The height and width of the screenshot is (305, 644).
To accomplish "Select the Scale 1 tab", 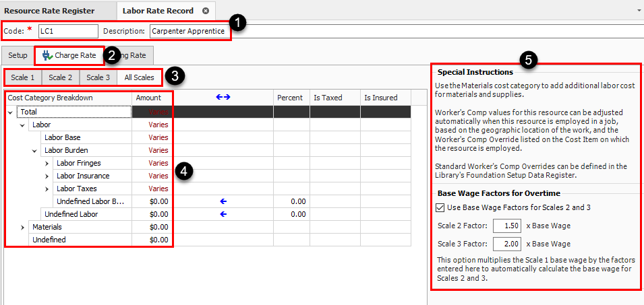I will [22, 77].
